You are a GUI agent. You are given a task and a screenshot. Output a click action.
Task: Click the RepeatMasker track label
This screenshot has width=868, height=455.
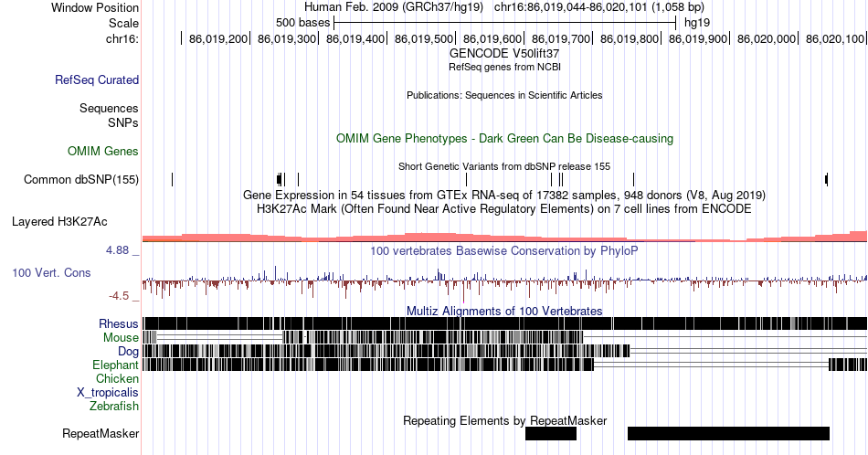[101, 433]
